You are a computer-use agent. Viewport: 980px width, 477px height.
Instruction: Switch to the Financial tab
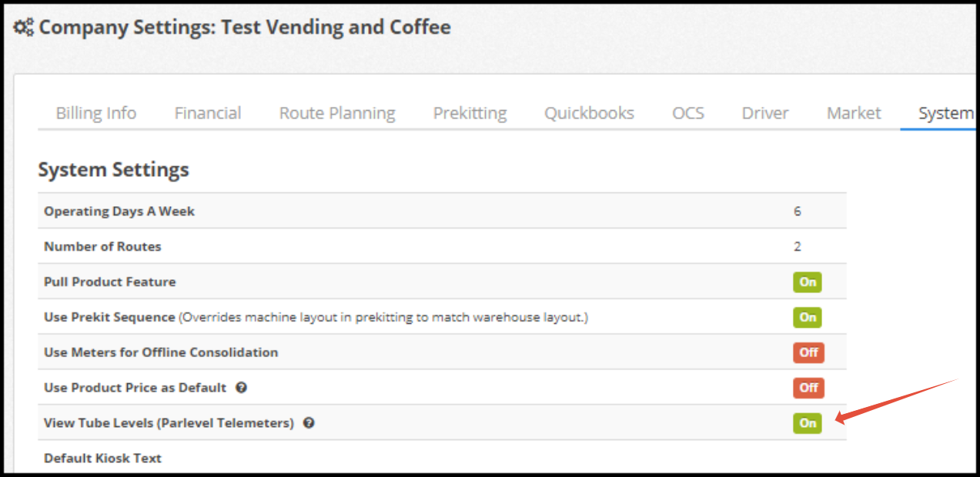208,113
